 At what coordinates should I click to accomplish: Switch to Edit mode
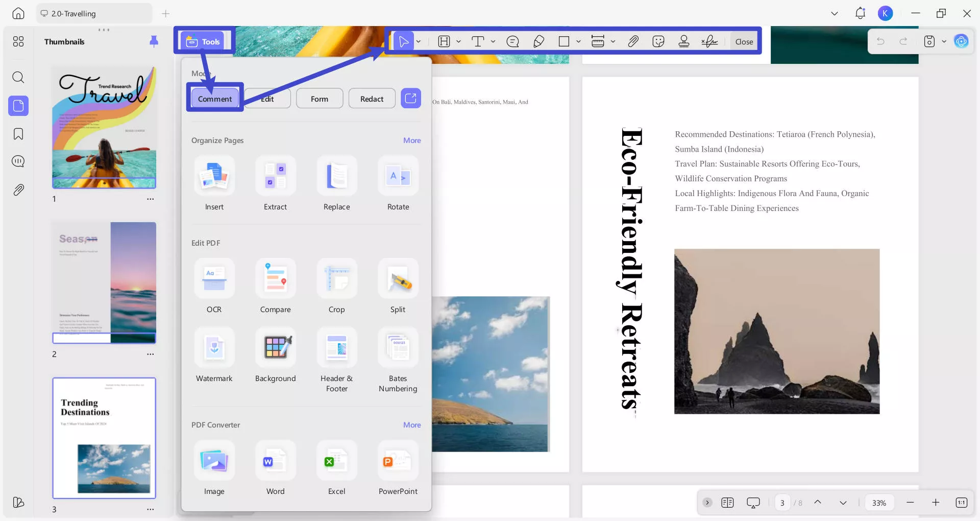pos(267,99)
